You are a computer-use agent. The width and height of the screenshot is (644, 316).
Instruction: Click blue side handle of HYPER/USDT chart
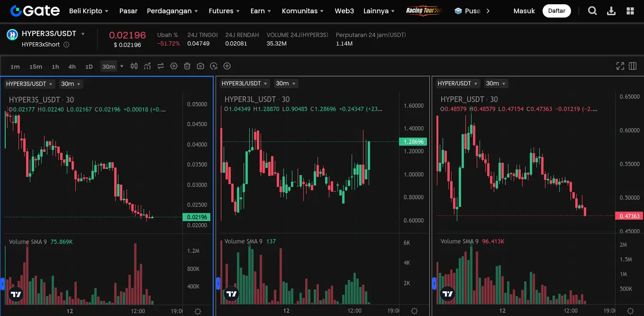pos(434,283)
